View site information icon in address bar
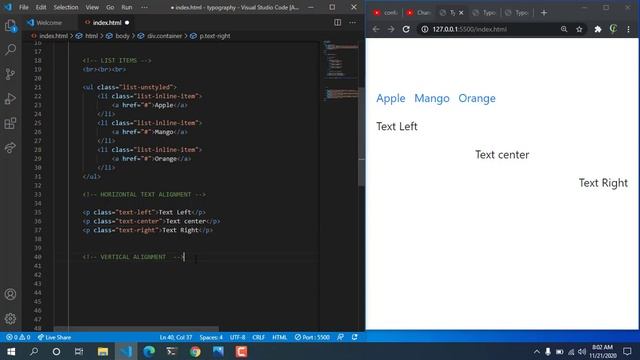Screen dimensions: 640x360 point(424,29)
